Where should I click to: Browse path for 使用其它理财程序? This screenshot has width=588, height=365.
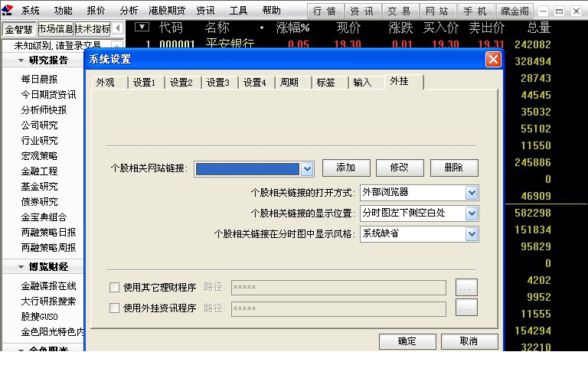[466, 288]
